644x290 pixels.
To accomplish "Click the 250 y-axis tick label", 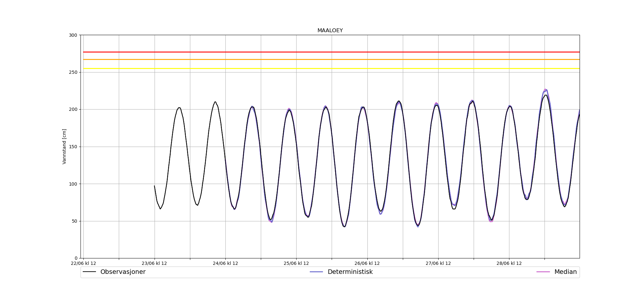I will (x=73, y=72).
